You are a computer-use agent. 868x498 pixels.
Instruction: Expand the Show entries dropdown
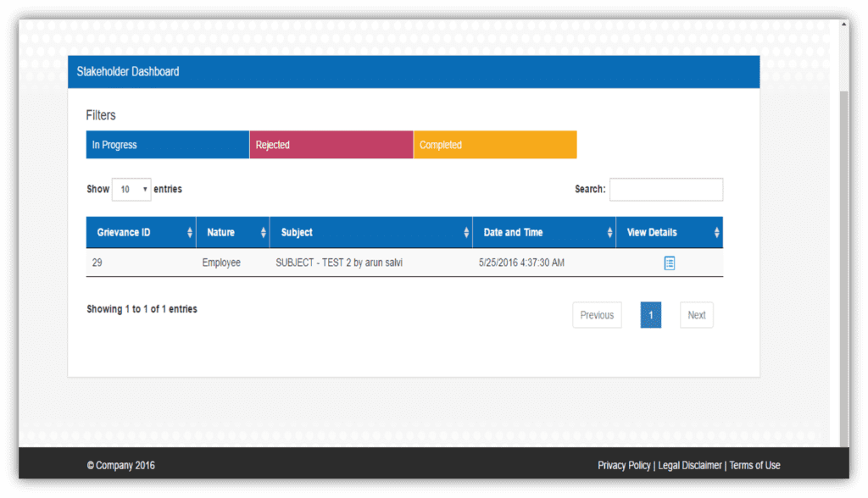click(131, 190)
